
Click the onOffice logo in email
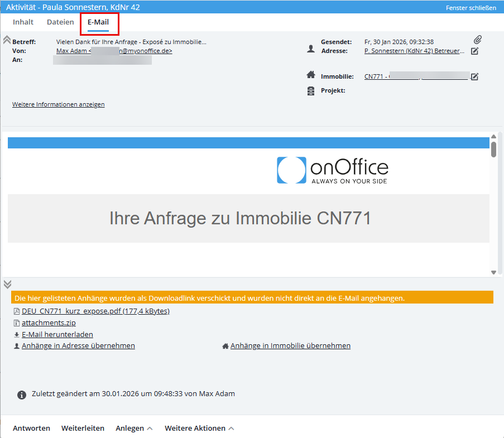[332, 171]
